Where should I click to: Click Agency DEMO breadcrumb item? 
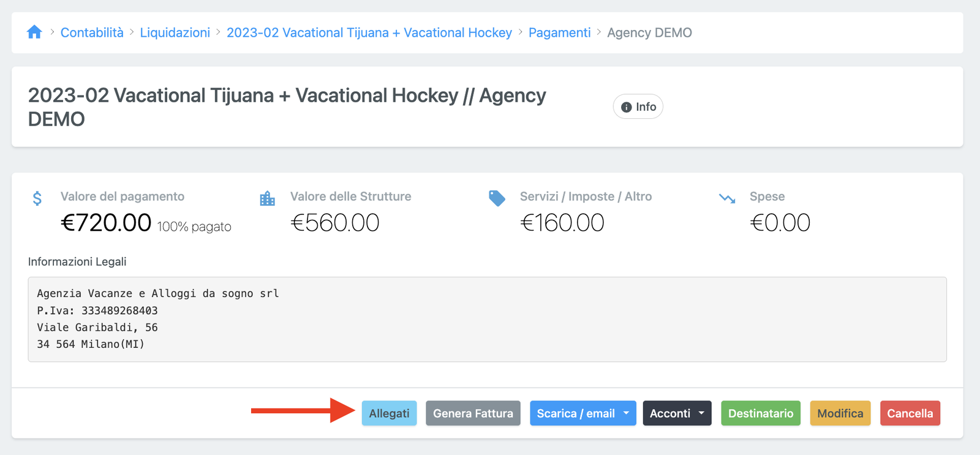[649, 32]
